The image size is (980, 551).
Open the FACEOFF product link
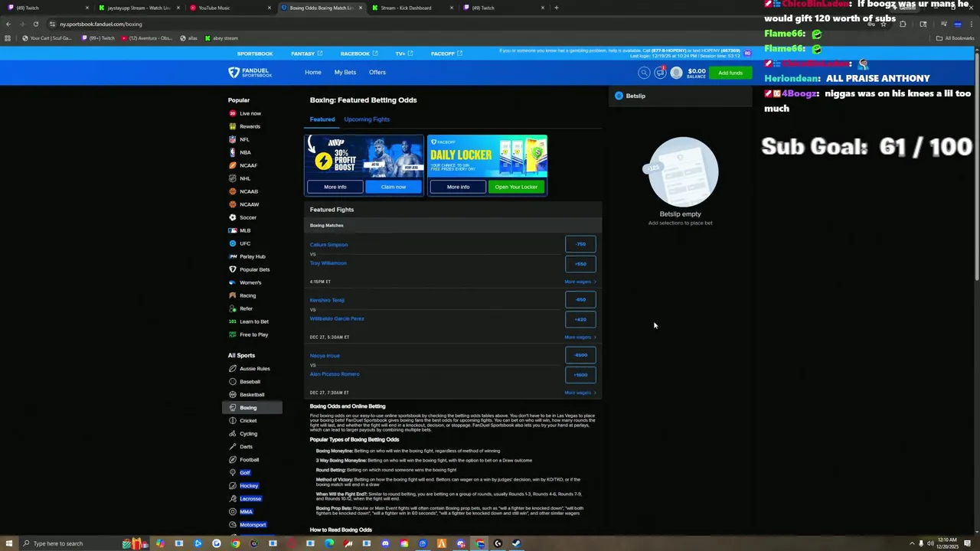click(x=446, y=54)
